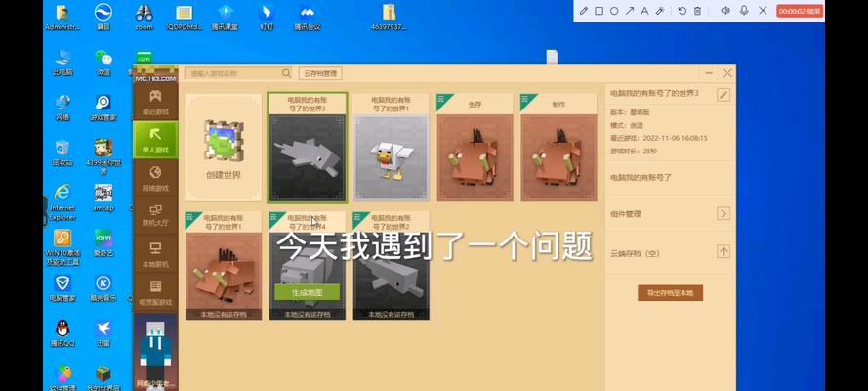Click the 创建世界 card
This screenshot has width=868, height=391.
pyautogui.click(x=223, y=148)
